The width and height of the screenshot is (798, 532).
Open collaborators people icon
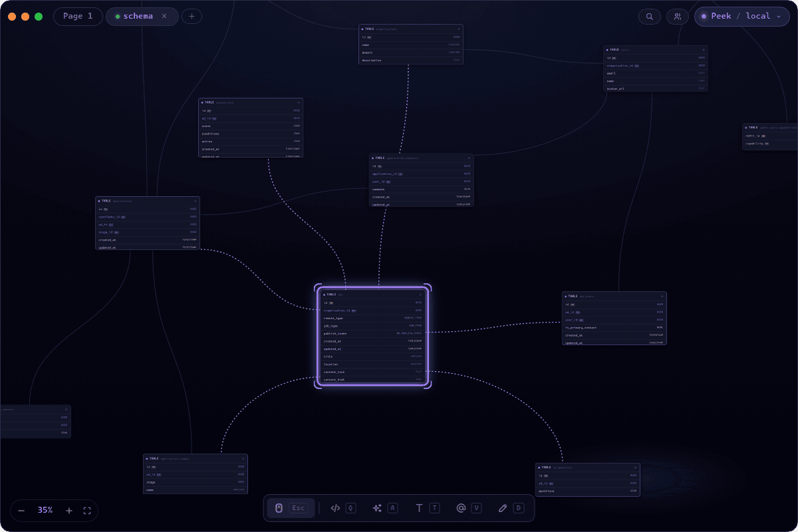click(x=678, y=17)
